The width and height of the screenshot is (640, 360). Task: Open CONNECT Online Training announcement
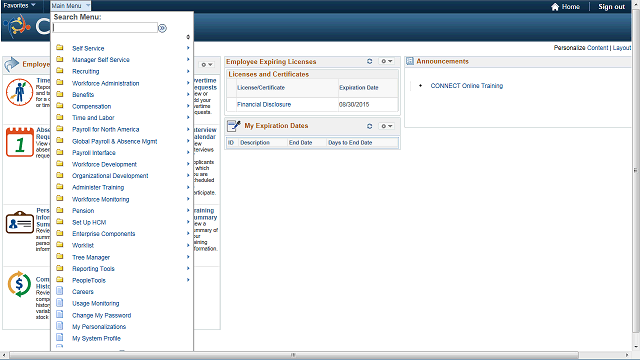point(467,86)
